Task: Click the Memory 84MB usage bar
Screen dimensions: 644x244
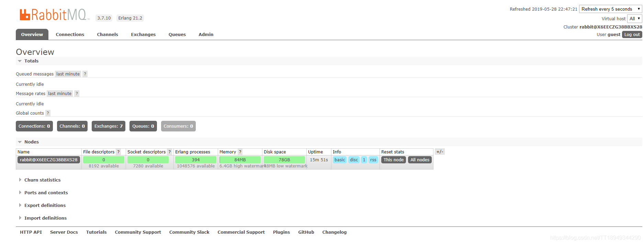Action: tap(240, 160)
